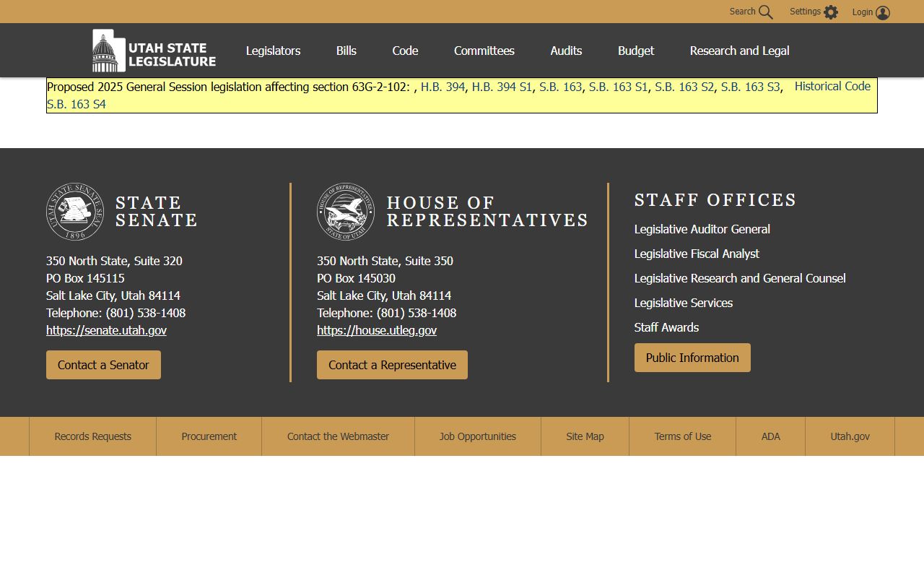Viewport: 924px width, 578px height.
Task: Open Site Map footer link
Action: pos(585,436)
